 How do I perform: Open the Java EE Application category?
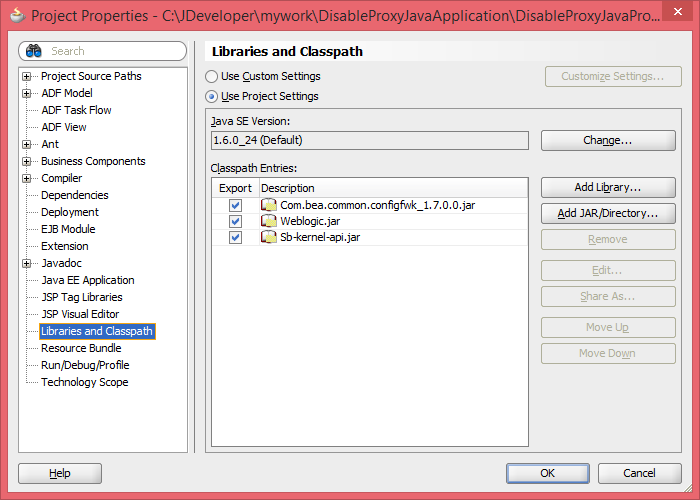(88, 280)
